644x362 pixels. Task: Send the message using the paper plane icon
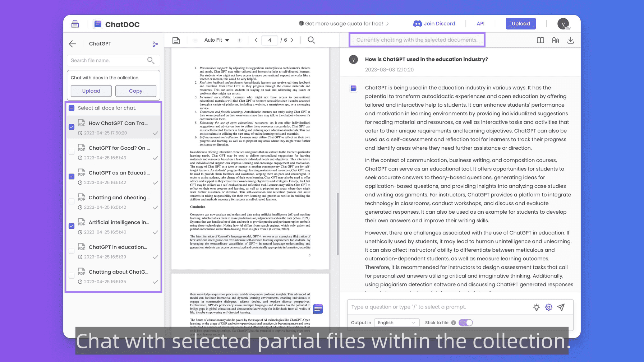[561, 307]
